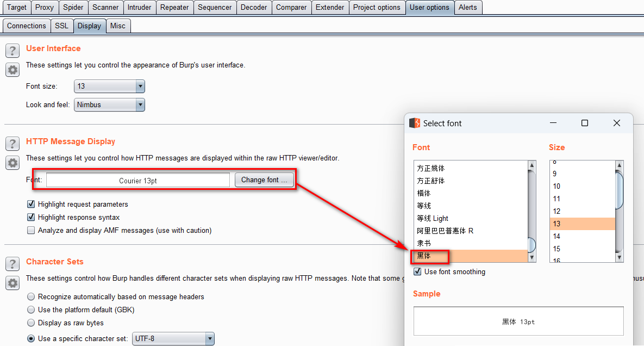The image size is (644, 346).
Task: Open the Sequencer tab
Action: point(215,8)
